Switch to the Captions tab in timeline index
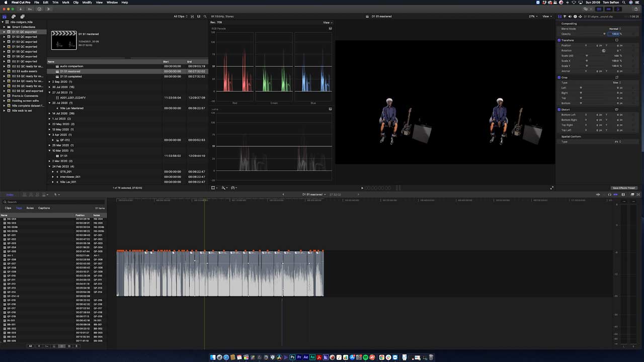644x362 pixels. pyautogui.click(x=44, y=208)
